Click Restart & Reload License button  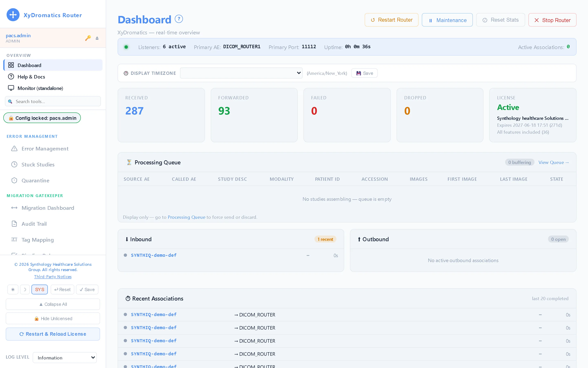click(53, 334)
